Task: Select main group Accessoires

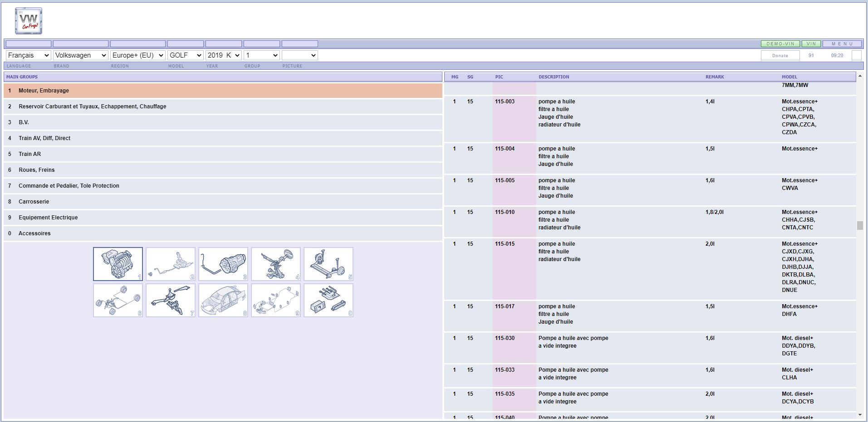Action: [223, 233]
